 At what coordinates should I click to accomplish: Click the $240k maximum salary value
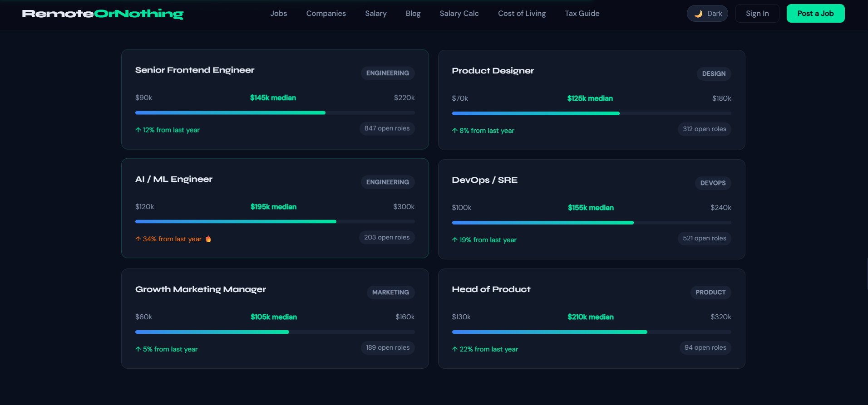pyautogui.click(x=721, y=208)
